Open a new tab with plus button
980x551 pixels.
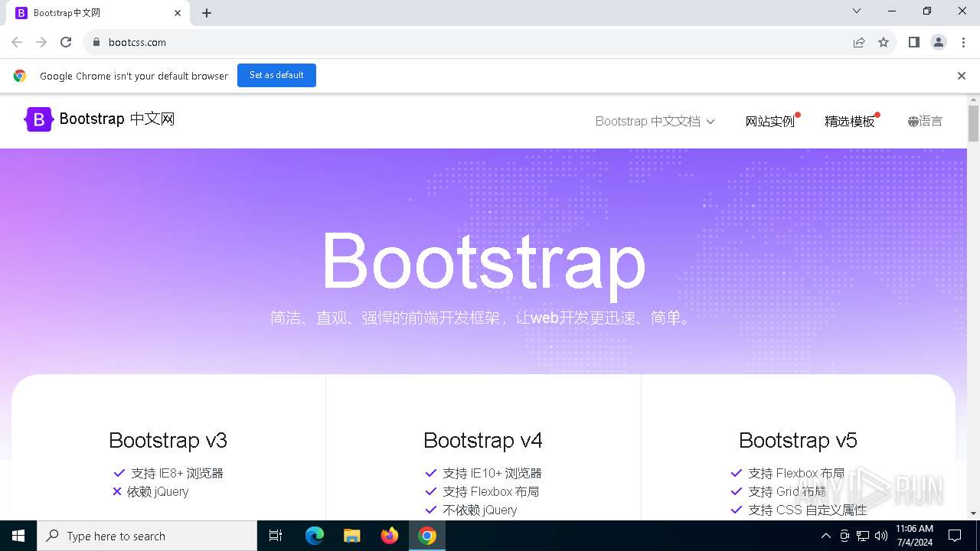coord(207,13)
